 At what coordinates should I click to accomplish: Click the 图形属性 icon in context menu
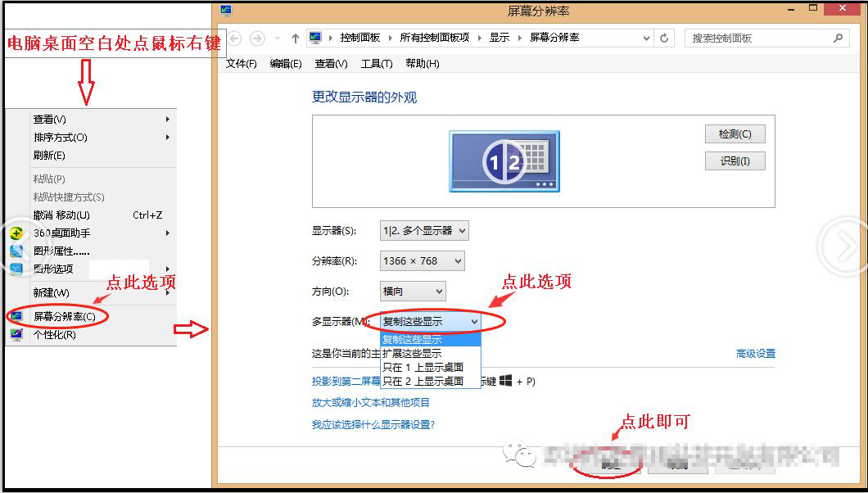point(16,251)
